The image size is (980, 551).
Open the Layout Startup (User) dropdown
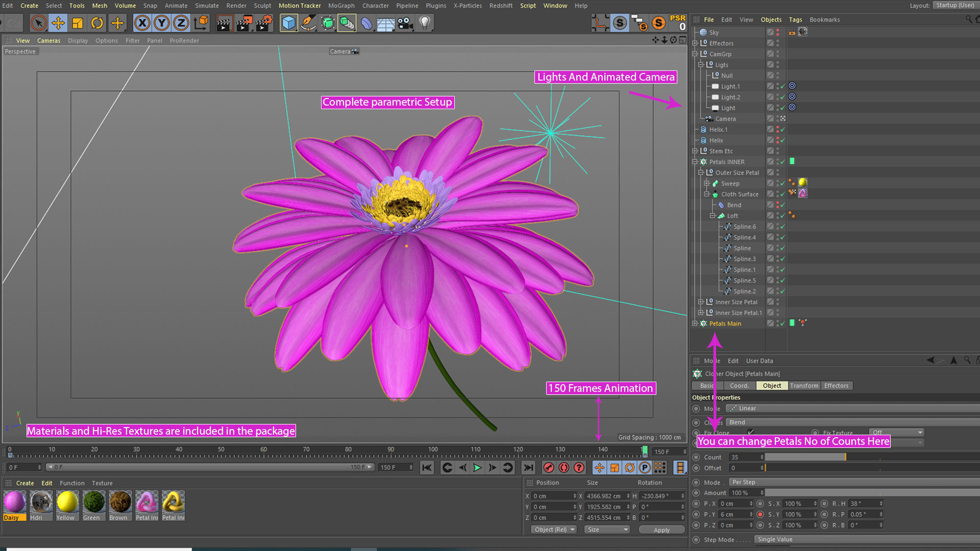pos(956,5)
